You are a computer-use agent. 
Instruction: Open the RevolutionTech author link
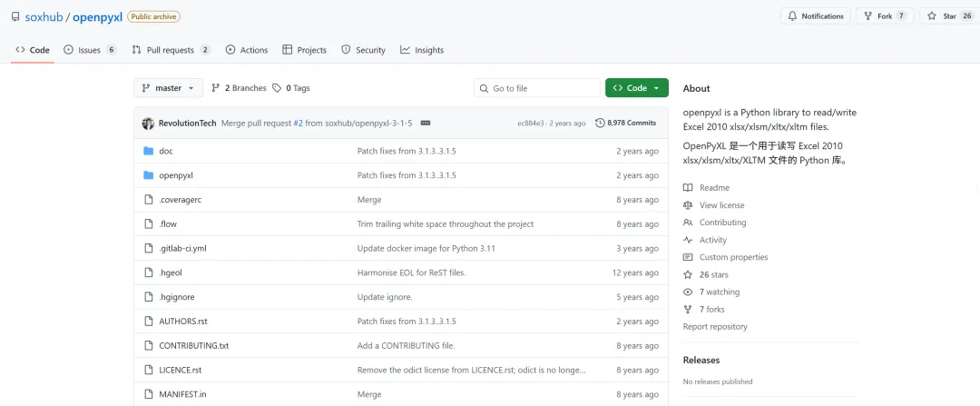pos(188,124)
